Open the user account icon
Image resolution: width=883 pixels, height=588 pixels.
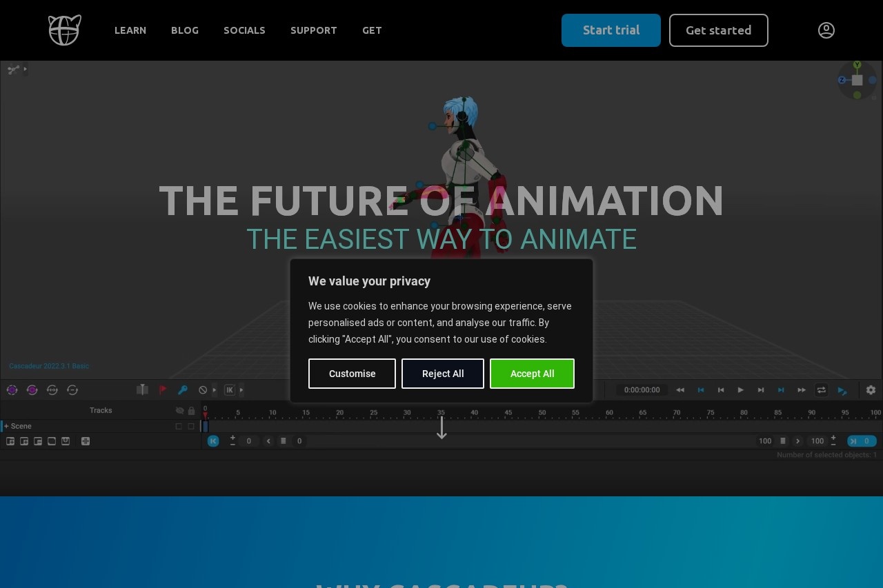click(x=826, y=30)
